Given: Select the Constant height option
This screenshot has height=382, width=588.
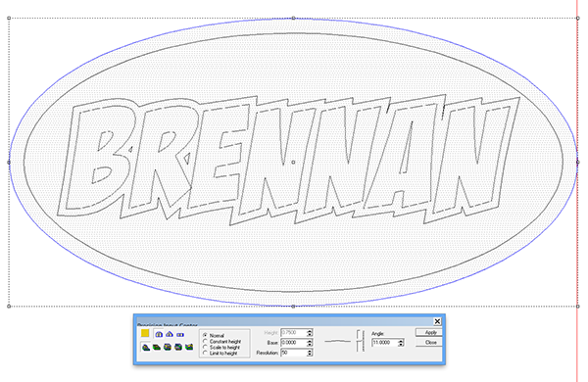Looking at the screenshot, I should point(222,342).
